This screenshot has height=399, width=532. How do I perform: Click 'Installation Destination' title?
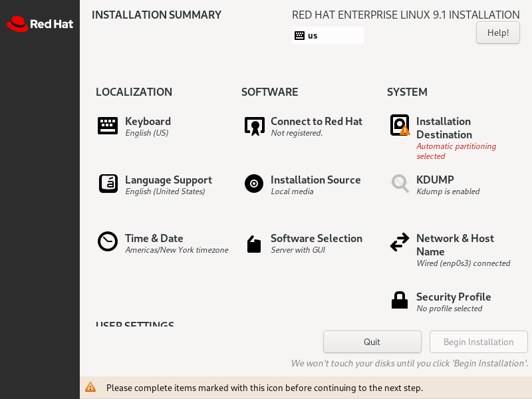point(444,128)
